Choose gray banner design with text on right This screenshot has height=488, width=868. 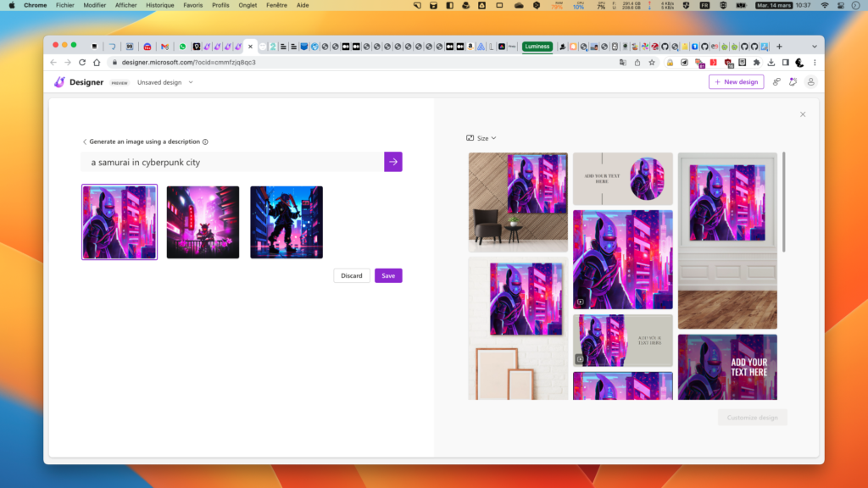point(623,341)
